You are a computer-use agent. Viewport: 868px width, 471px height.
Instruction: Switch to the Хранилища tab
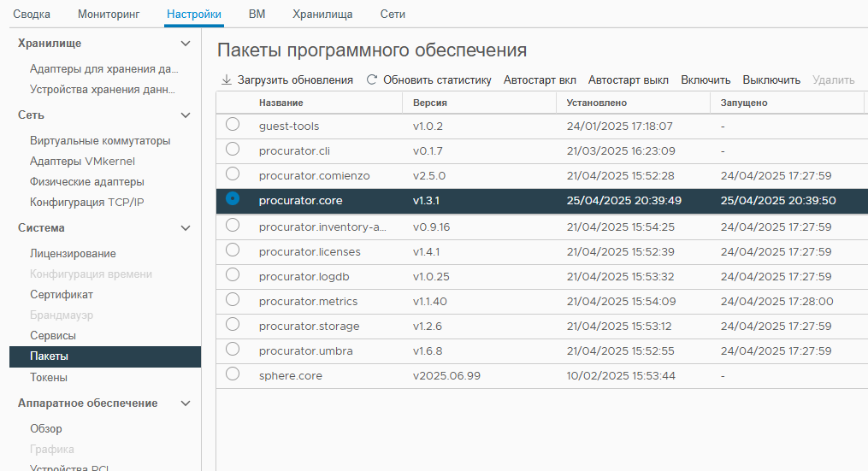(322, 15)
